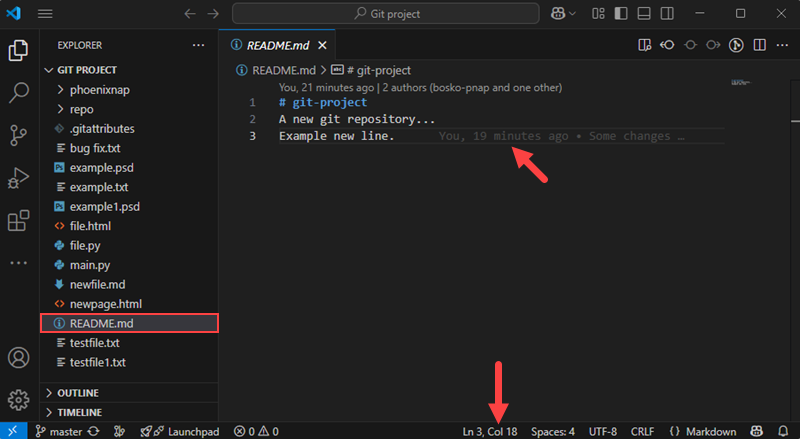Switch branch via master in status bar
Screen dimensions: 800x439
pyautogui.click(x=59, y=431)
